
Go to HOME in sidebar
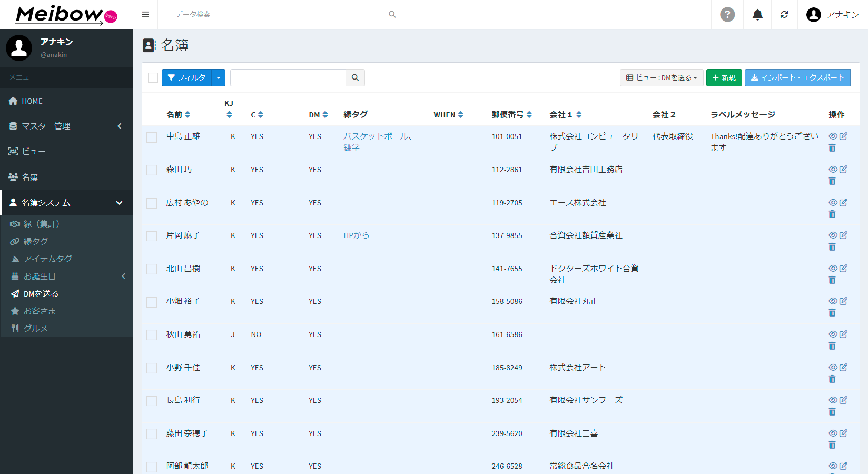[x=66, y=101]
